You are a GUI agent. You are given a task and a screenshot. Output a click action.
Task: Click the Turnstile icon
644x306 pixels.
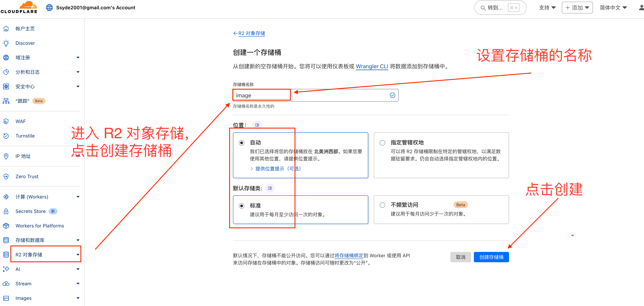pos(6,136)
